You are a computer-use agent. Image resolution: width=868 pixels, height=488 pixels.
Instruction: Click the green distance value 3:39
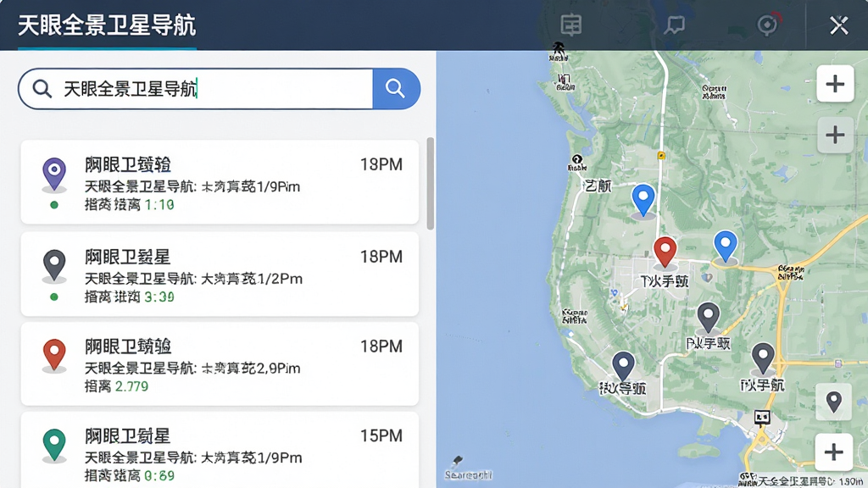tap(159, 297)
